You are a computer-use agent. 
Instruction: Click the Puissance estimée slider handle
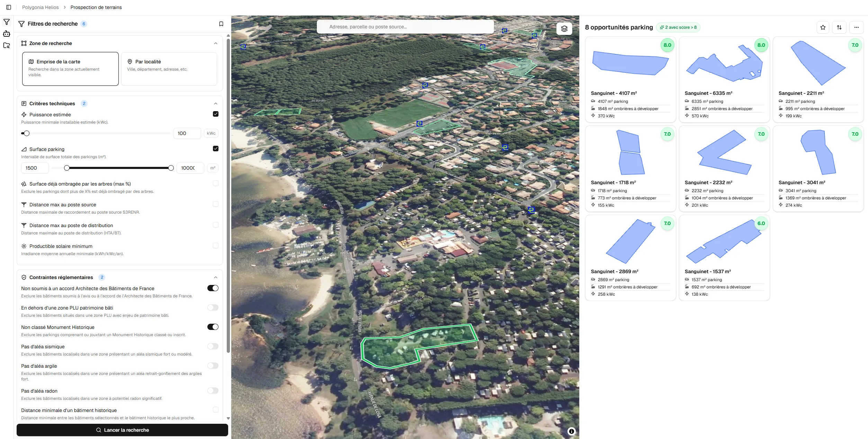pyautogui.click(x=27, y=133)
